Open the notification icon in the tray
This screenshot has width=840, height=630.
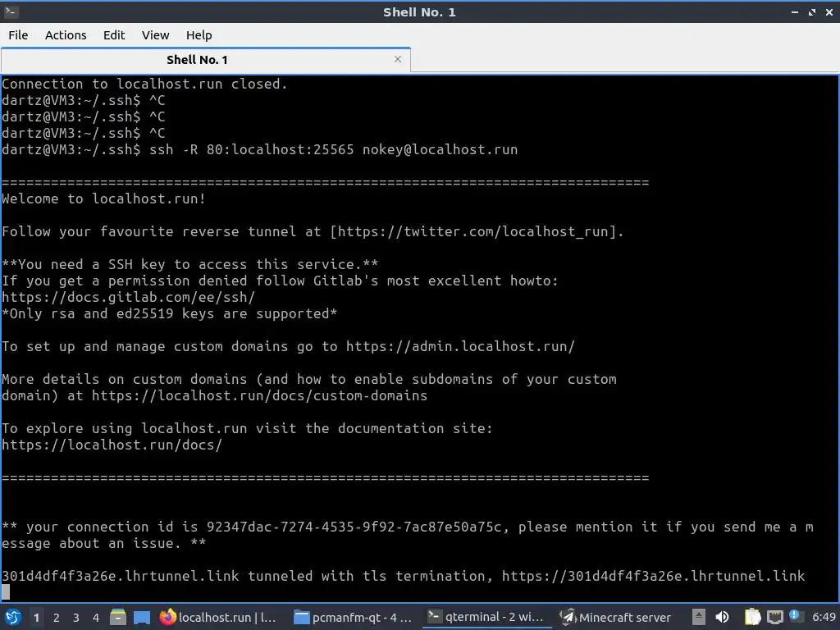pyautogui.click(x=794, y=615)
